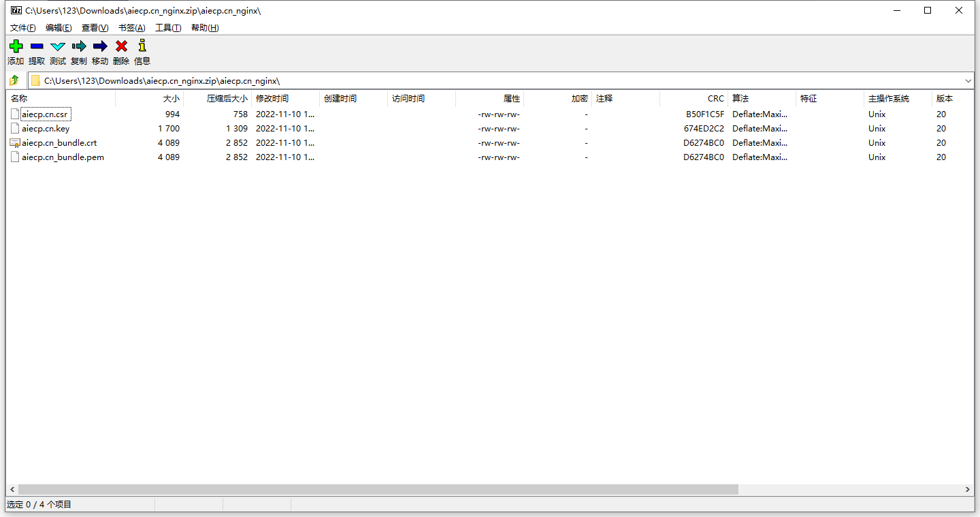Click the green Add (添加) plus icon
This screenshot has height=517, width=980.
[16, 46]
